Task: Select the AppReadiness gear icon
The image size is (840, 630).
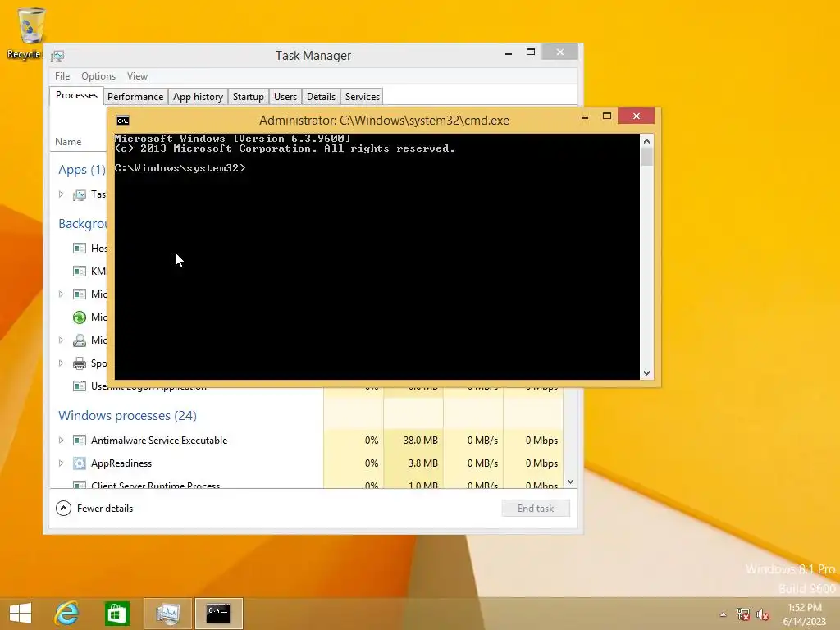Action: coord(80,463)
